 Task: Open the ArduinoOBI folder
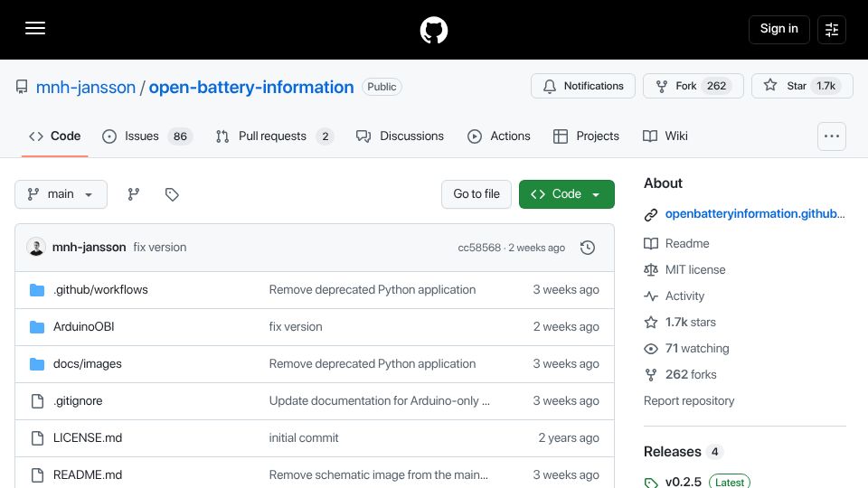pos(83,326)
